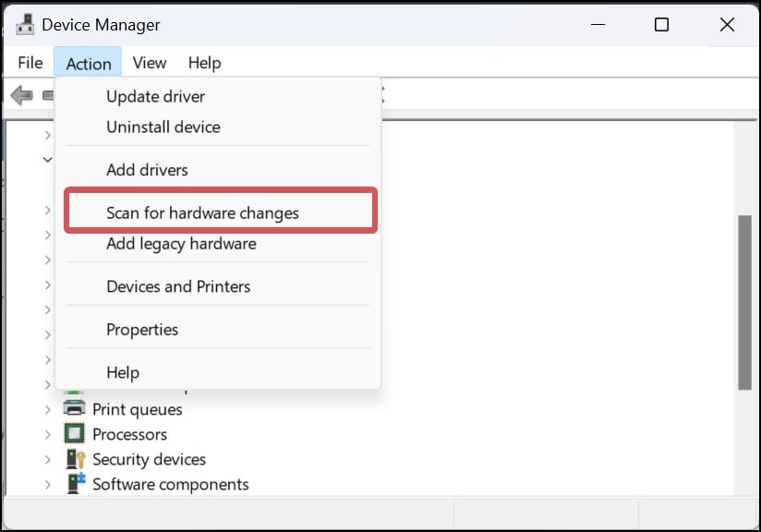Open the Help menu in menu bar
The image size is (761, 532).
tap(204, 63)
